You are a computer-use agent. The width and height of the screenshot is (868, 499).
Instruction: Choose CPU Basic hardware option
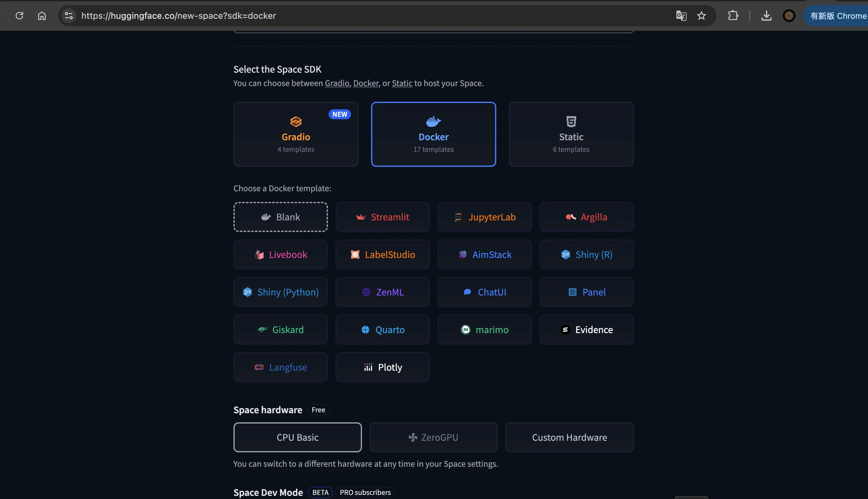point(297,437)
